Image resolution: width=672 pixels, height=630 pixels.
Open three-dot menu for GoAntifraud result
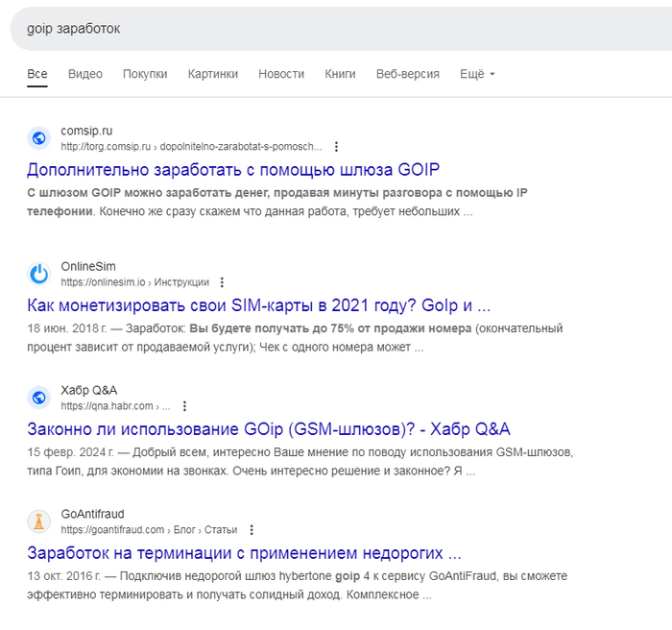(251, 530)
